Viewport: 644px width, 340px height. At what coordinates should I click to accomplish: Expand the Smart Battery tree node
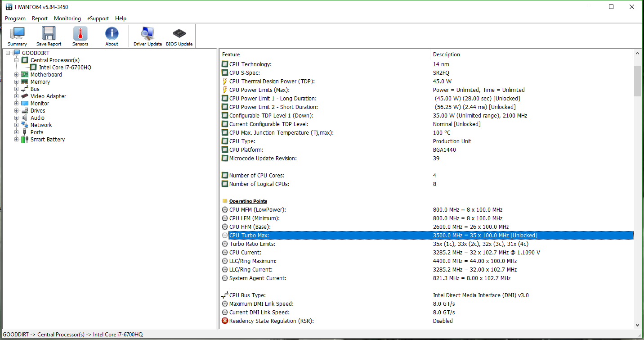pyautogui.click(x=17, y=140)
